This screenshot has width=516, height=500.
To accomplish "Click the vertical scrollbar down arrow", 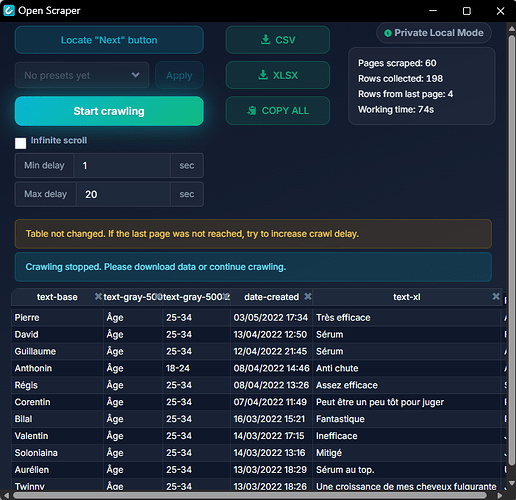I will pos(512,483).
